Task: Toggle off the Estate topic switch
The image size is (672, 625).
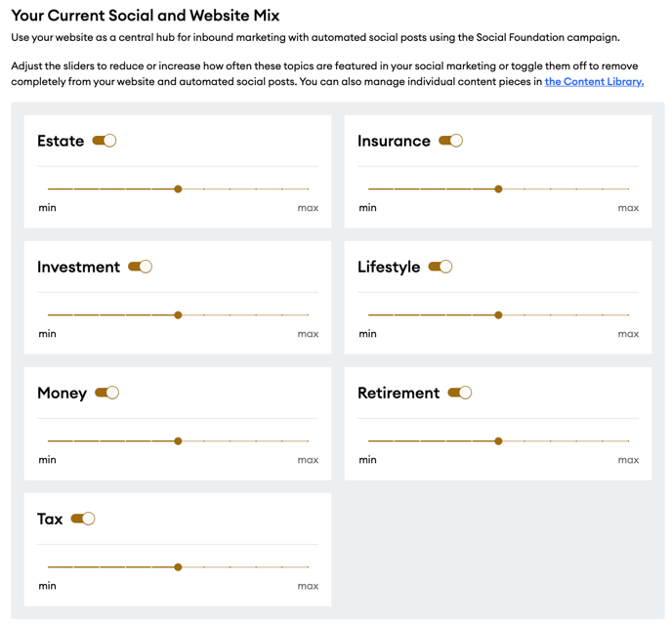Action: (x=105, y=141)
